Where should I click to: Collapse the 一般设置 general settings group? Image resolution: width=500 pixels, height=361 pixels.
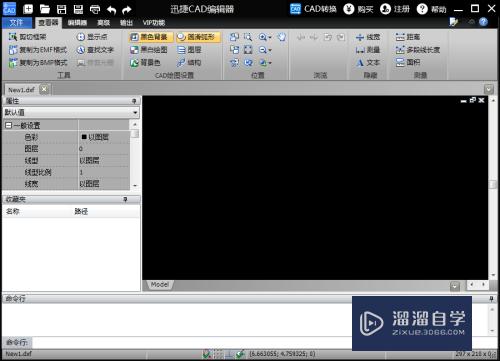pyautogui.click(x=8, y=125)
